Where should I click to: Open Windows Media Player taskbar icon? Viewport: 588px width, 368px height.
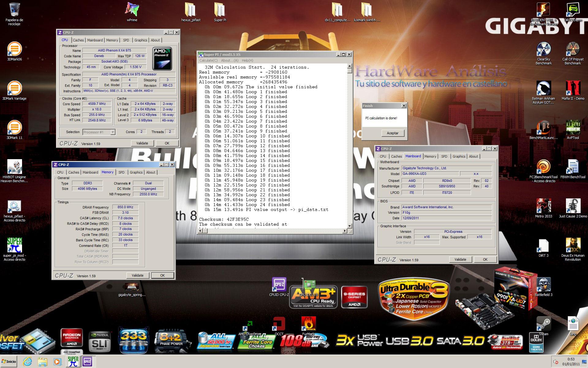point(57,362)
